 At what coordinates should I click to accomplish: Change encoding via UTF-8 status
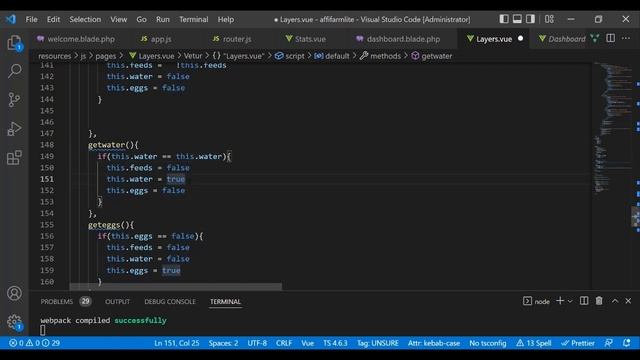[x=257, y=343]
